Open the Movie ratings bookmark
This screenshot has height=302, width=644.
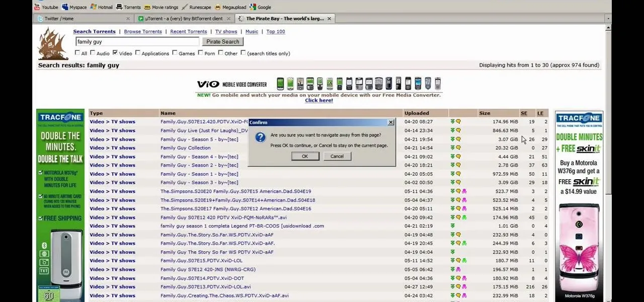click(161, 7)
